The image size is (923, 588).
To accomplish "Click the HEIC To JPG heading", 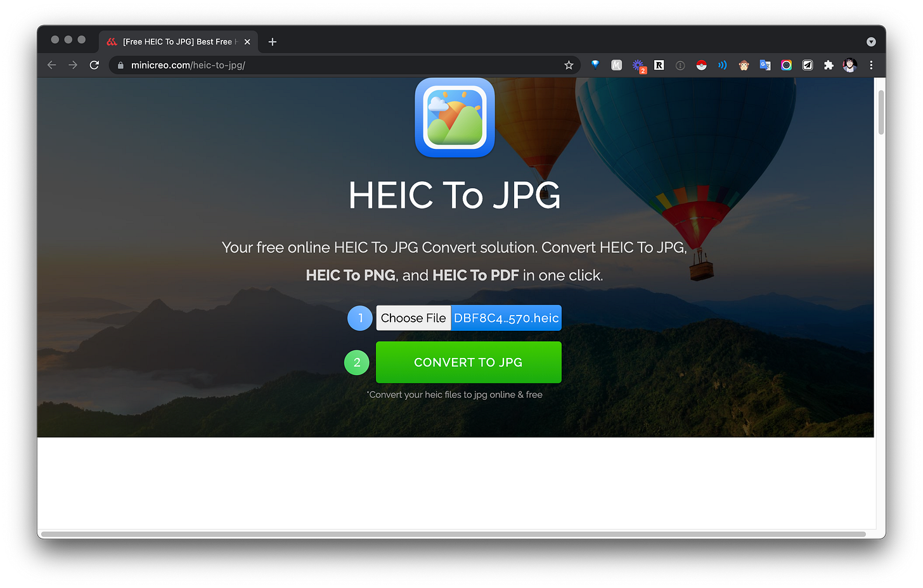I will click(455, 195).
